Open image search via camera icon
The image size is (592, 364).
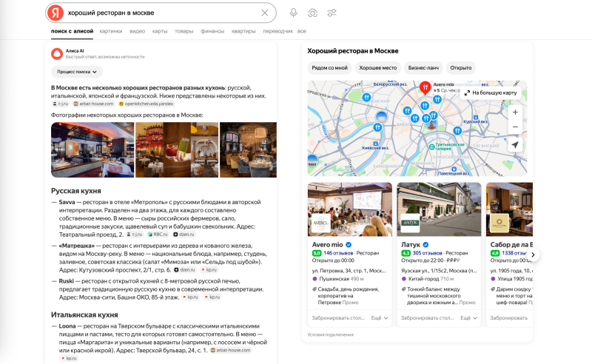(x=313, y=13)
